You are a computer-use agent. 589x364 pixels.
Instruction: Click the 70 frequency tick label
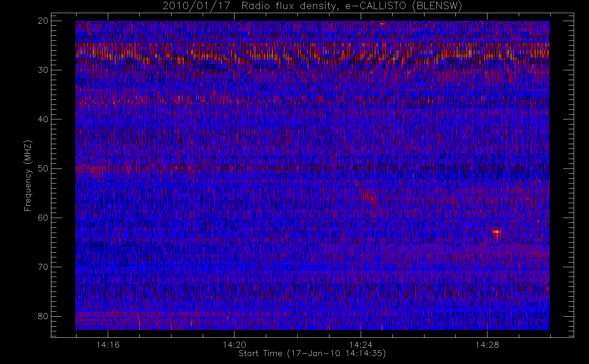pos(43,267)
